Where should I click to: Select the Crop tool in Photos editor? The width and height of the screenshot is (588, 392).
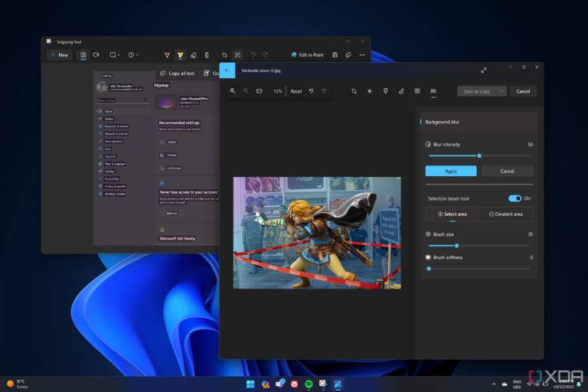pos(354,91)
